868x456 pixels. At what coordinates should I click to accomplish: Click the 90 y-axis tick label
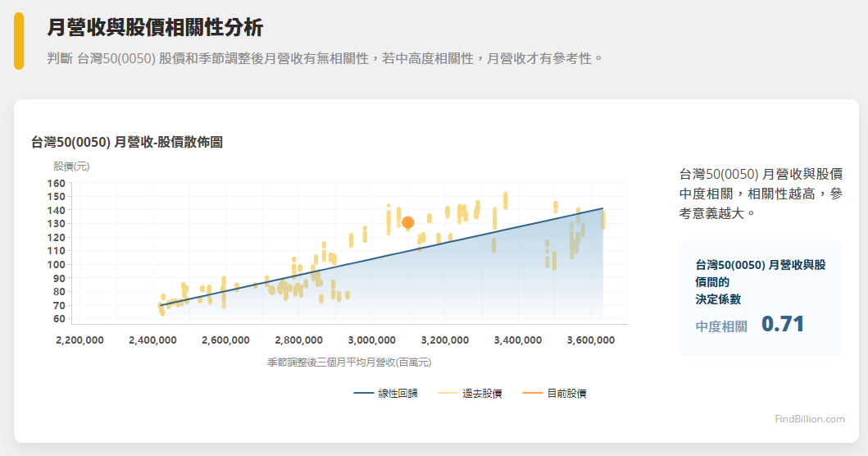point(59,278)
